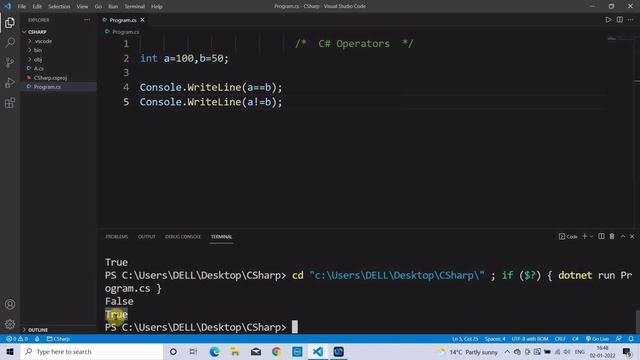Change the CRLF end-of-line setting
The height and width of the screenshot is (360, 640).
pos(560,339)
